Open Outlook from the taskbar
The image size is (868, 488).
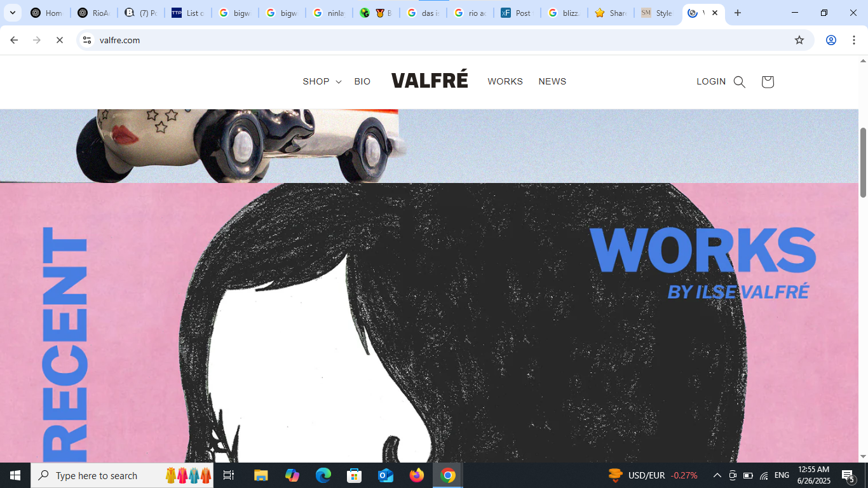(x=386, y=475)
